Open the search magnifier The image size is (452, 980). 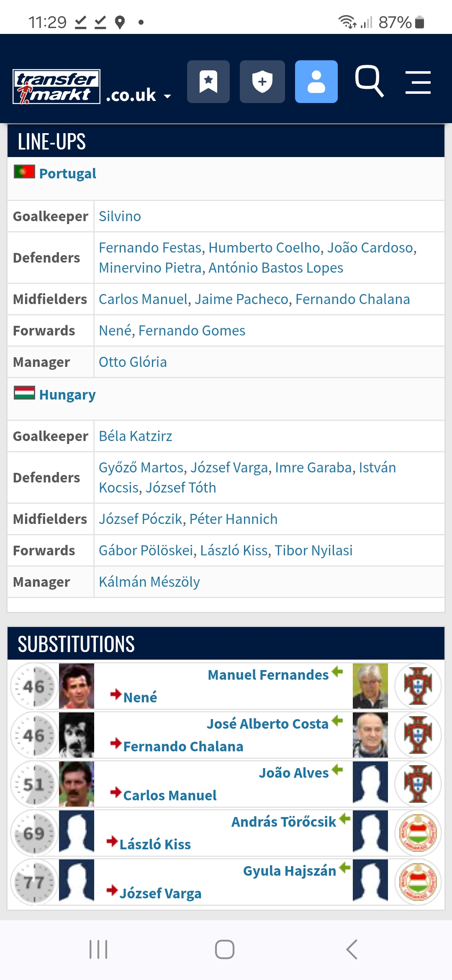[369, 81]
